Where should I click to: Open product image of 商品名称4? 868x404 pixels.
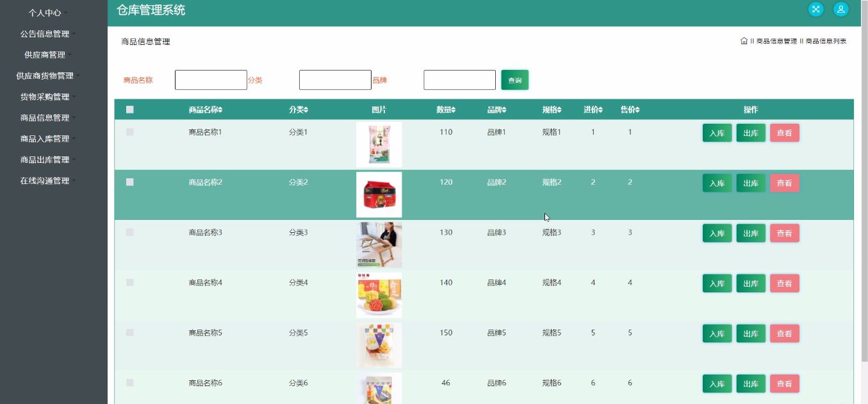click(x=379, y=295)
